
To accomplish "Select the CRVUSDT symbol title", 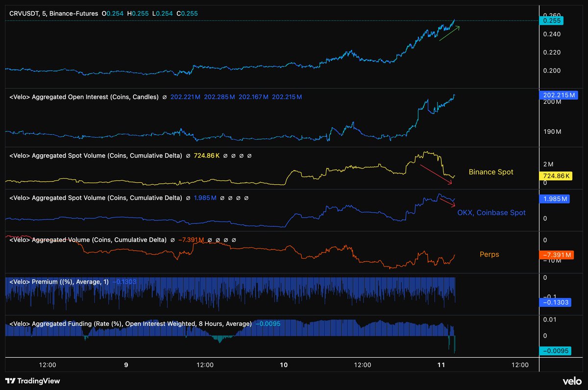I will coord(24,14).
